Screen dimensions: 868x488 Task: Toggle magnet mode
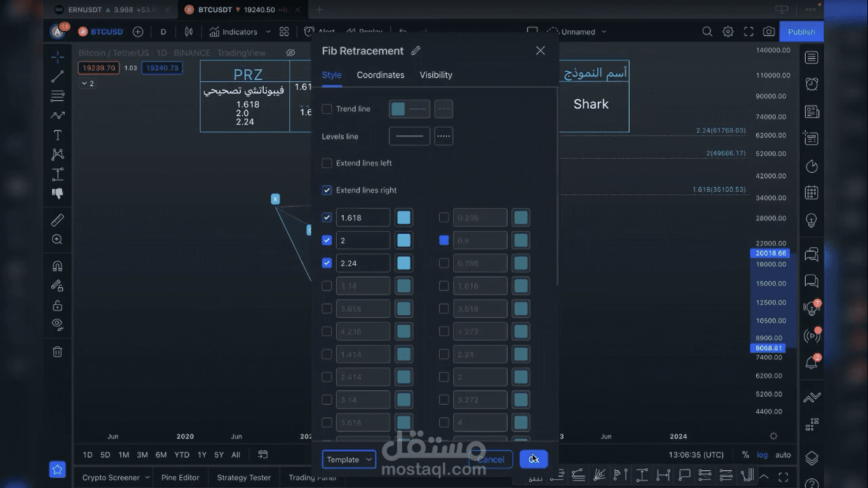(x=57, y=266)
